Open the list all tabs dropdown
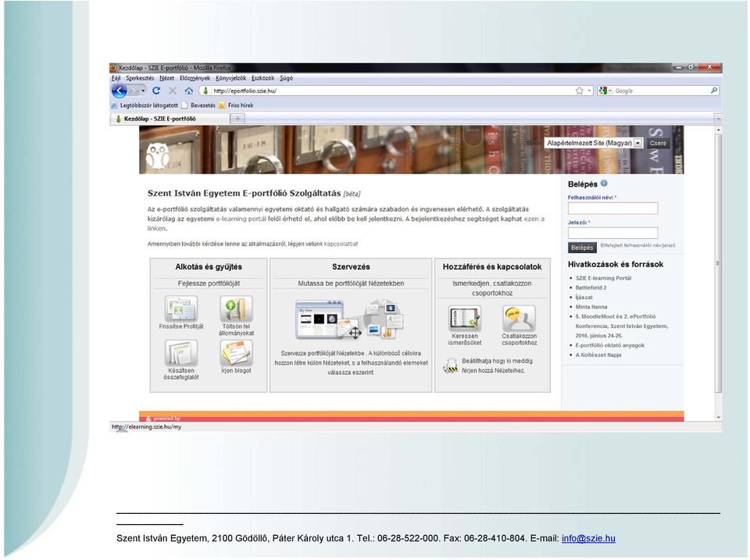750x560 pixels. [718, 119]
